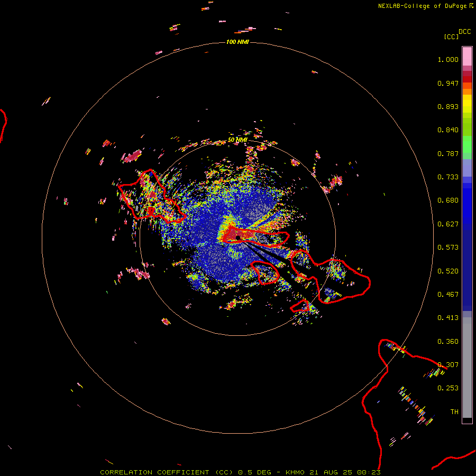Select the 0.520 scale value
The height and width of the screenshot is (476, 476).
click(448, 271)
